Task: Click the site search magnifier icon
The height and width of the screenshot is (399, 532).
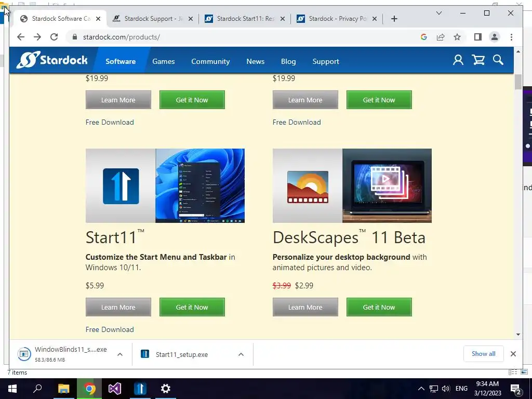Action: pyautogui.click(x=498, y=60)
